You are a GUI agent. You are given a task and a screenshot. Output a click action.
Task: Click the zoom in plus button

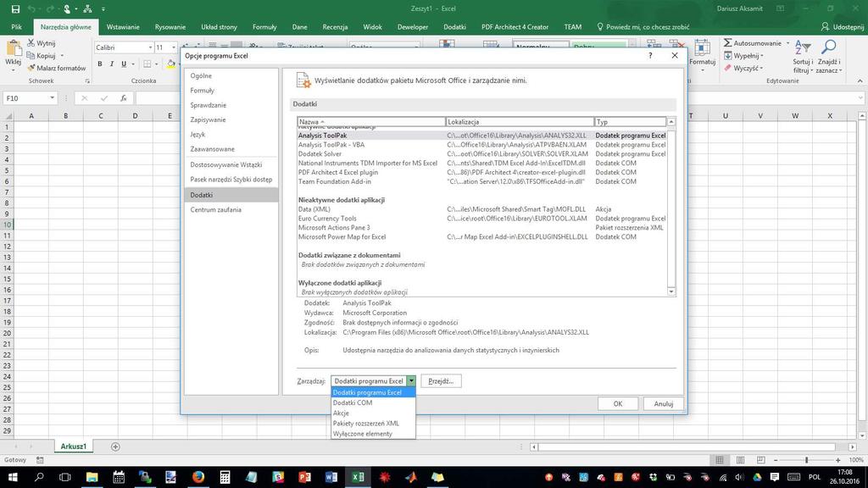[838, 460]
